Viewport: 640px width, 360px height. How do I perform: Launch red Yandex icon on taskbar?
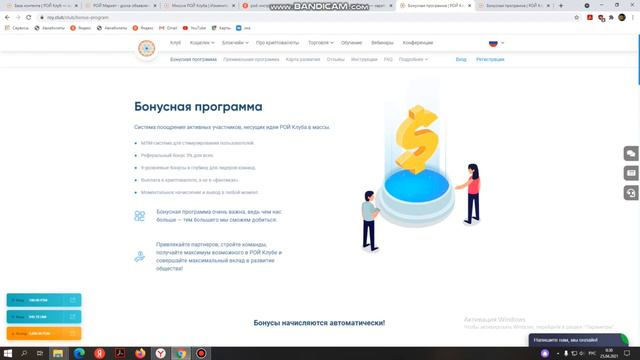[x=99, y=353]
